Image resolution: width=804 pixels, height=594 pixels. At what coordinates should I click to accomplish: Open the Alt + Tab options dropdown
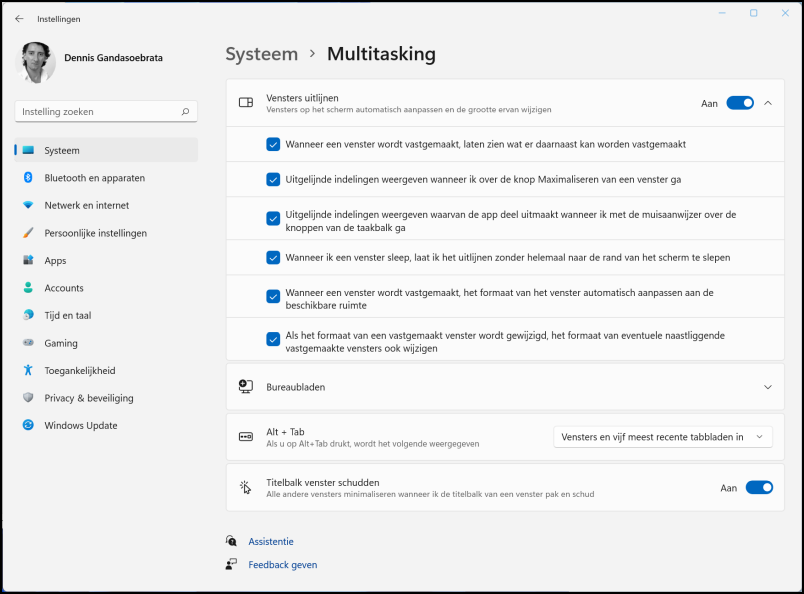pos(662,437)
